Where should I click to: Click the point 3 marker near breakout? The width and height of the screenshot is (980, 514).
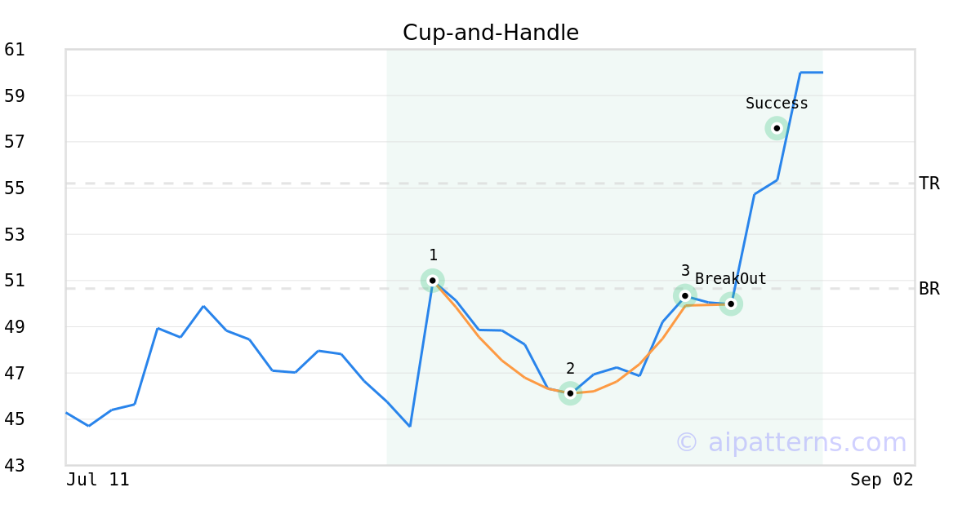point(685,295)
